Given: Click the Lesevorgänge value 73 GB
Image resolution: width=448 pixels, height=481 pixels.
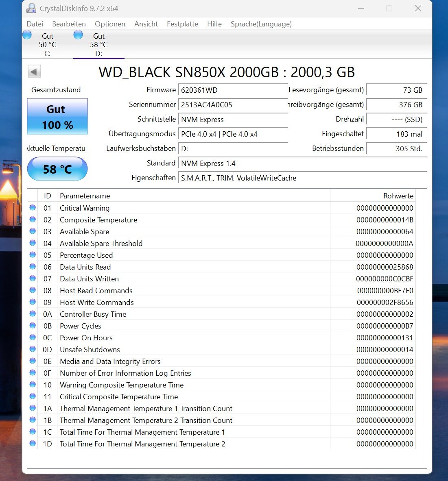Looking at the screenshot, I should tap(396, 90).
